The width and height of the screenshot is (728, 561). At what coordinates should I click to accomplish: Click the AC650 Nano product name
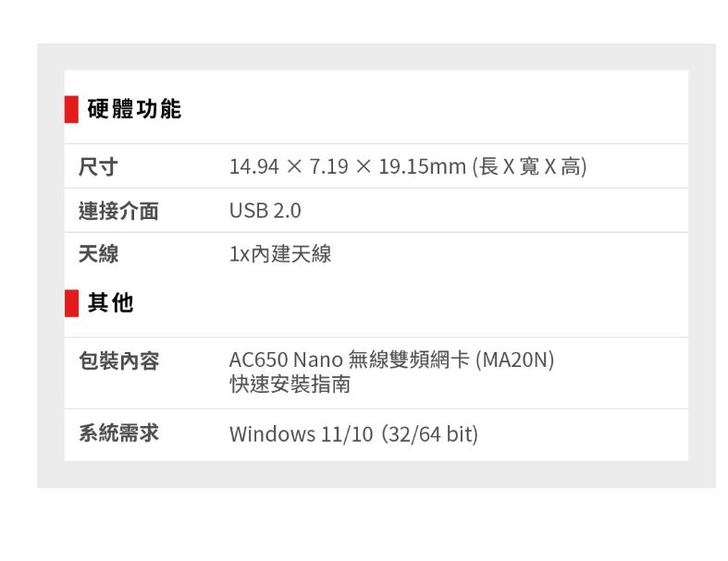[286, 360]
